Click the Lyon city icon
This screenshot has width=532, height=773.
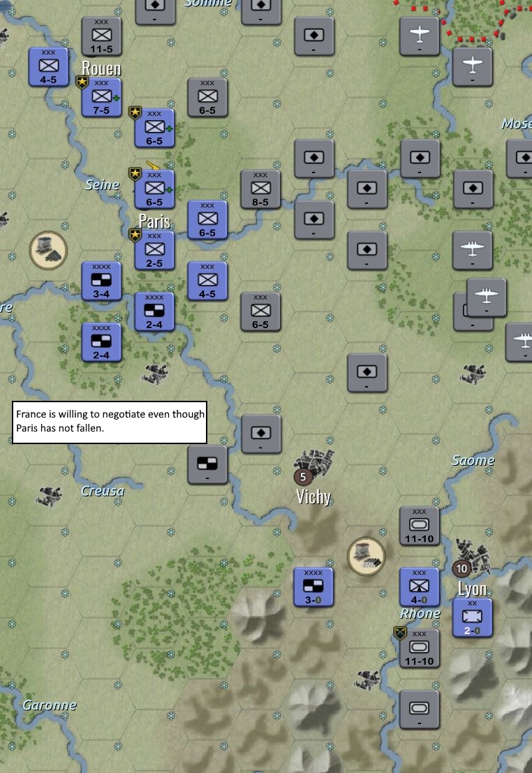[x=473, y=557]
